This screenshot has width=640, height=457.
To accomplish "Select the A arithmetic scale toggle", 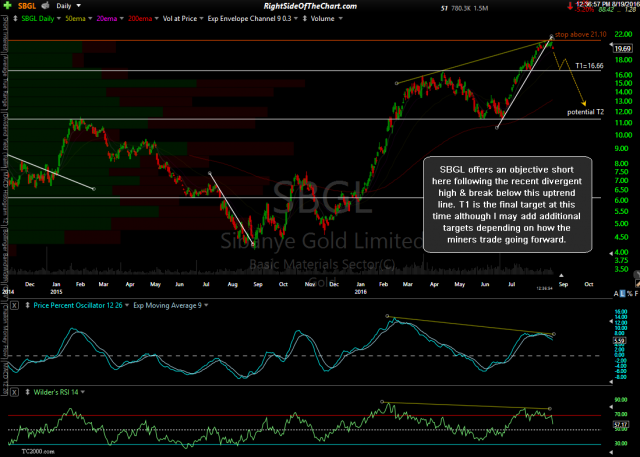I will point(616,294).
